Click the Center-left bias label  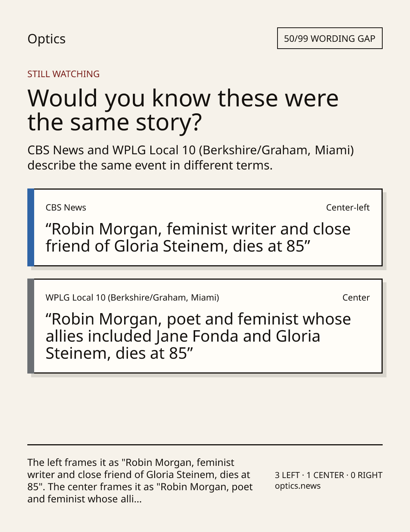coord(348,207)
